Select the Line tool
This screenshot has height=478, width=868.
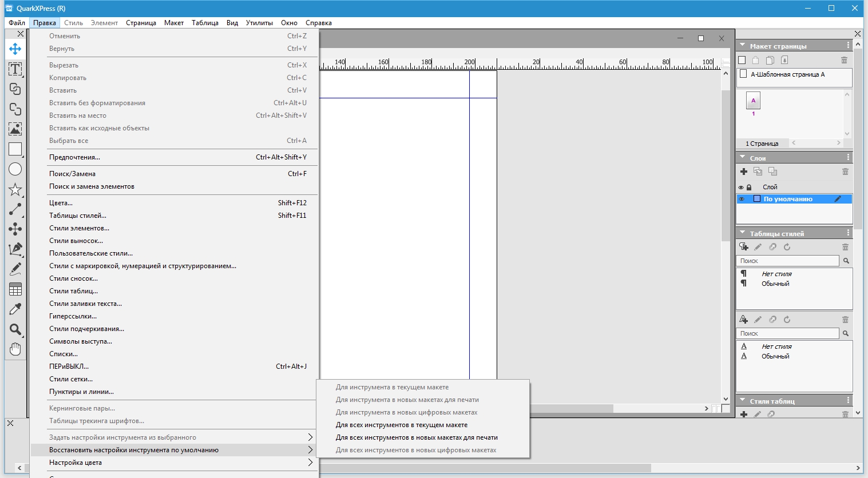[15, 209]
